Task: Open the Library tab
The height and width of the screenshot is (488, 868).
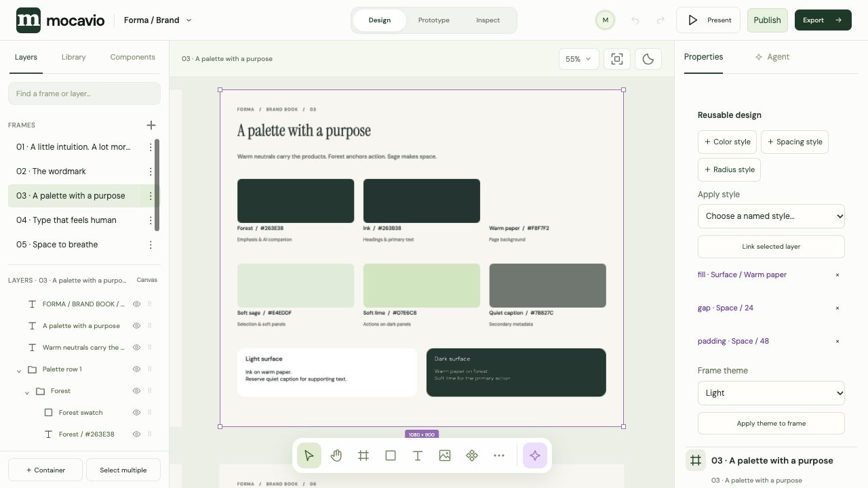Action: click(x=73, y=57)
